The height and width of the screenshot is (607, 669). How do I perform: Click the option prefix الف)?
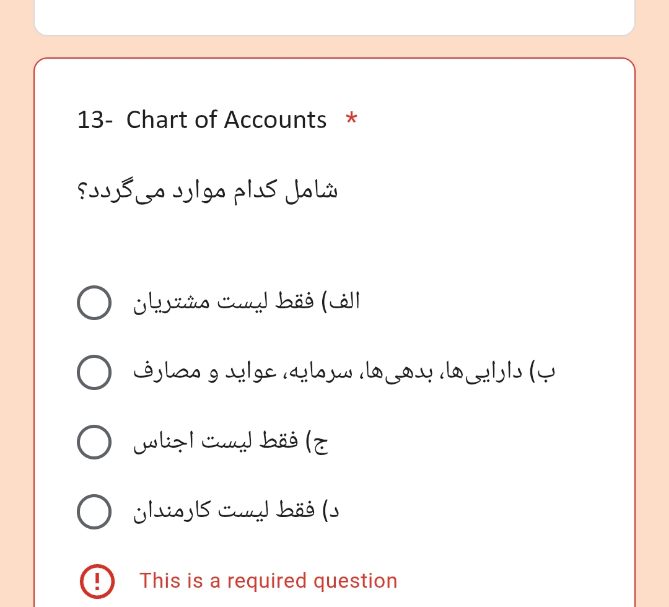click(x=341, y=302)
